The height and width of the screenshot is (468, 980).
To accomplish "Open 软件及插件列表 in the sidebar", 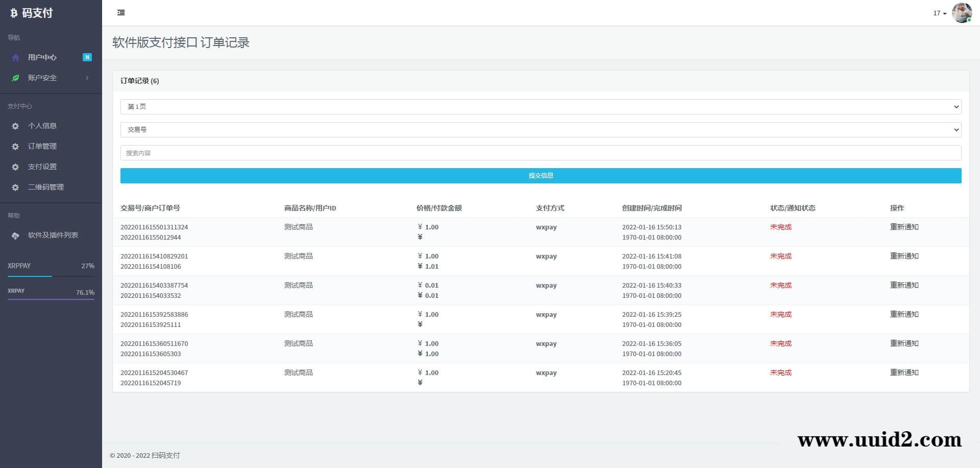I will [53, 235].
